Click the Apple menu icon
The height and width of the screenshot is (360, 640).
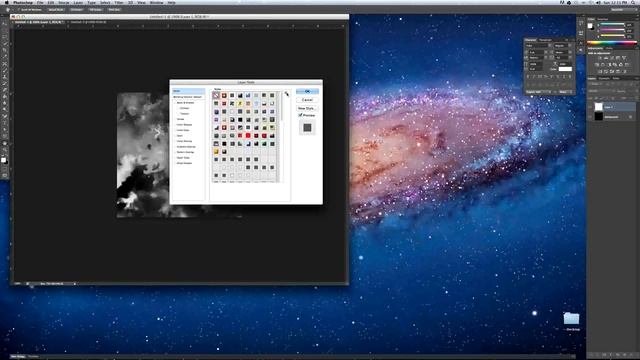pos(7,2)
